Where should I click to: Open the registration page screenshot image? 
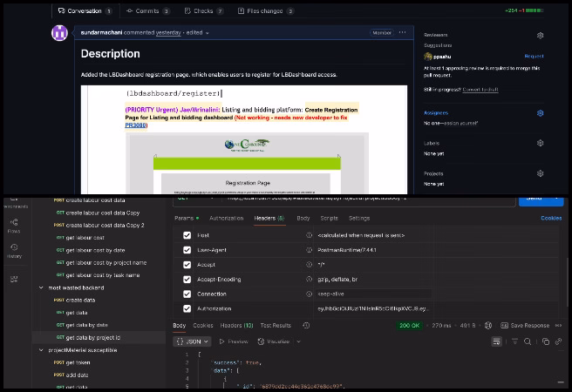coord(244,139)
